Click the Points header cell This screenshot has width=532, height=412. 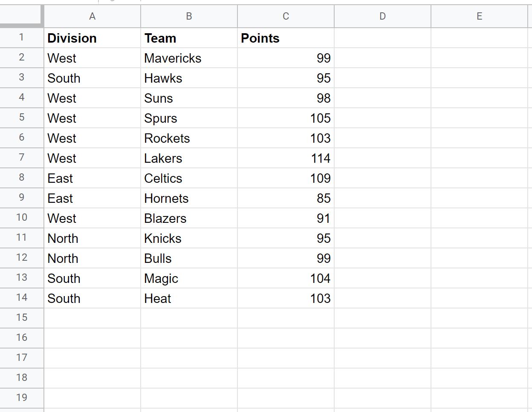pyautogui.click(x=286, y=38)
